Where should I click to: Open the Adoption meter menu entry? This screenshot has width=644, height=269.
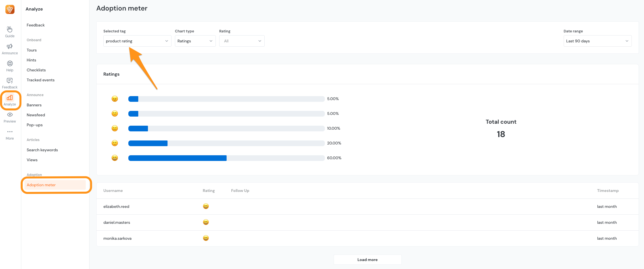tap(41, 185)
